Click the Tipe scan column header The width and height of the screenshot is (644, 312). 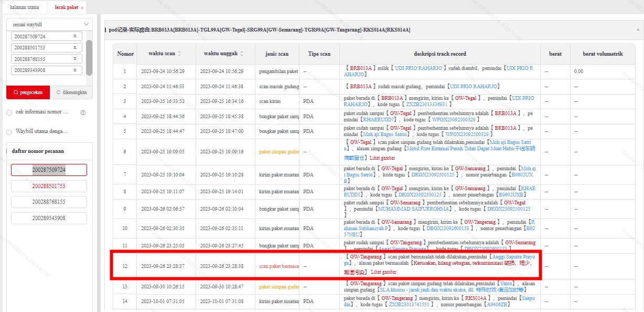[x=319, y=54]
